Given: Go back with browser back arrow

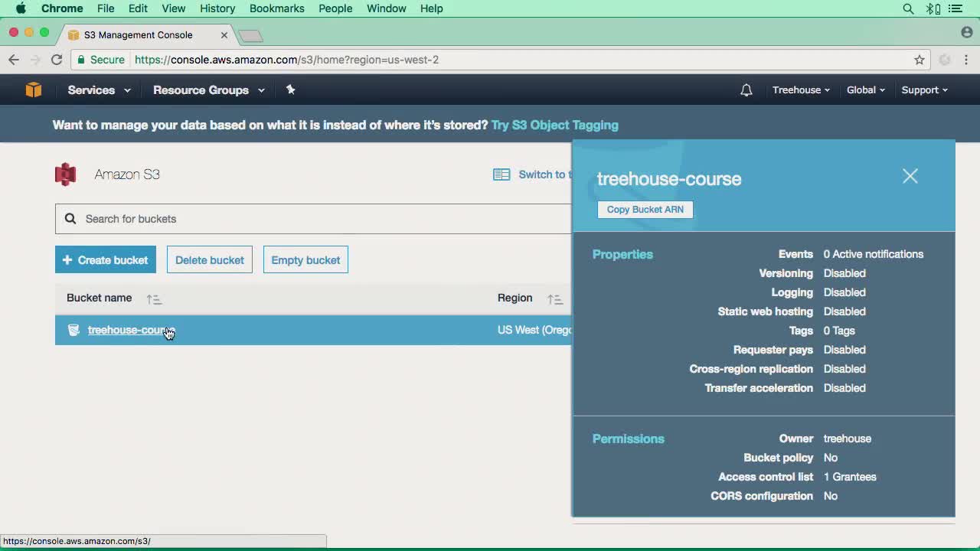Looking at the screenshot, I should [x=14, y=60].
